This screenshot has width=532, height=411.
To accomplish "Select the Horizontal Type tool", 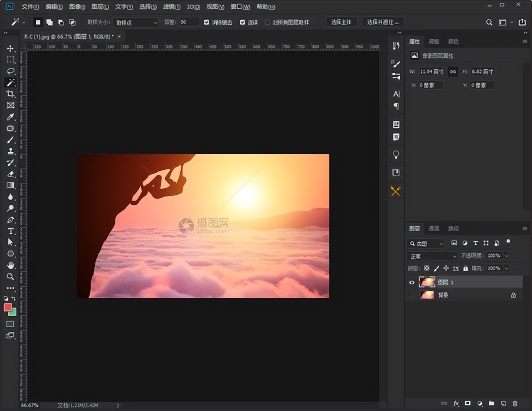I will [x=10, y=231].
